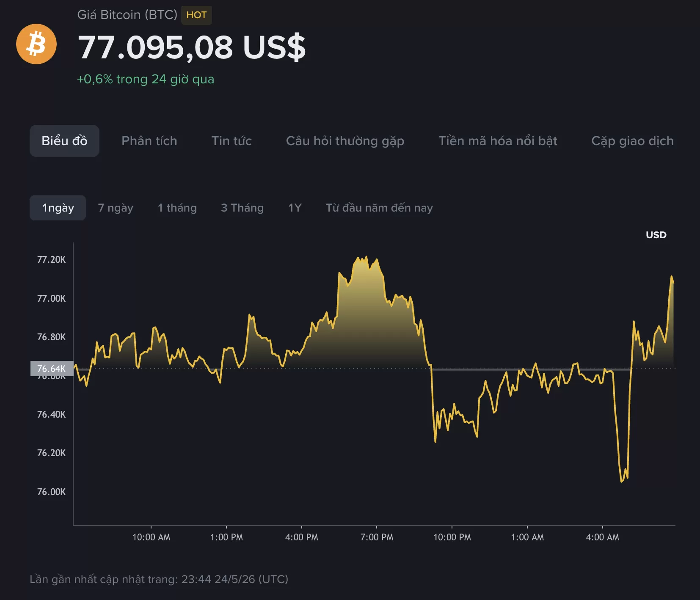This screenshot has height=600, width=700.
Task: Click the 1:00 PM time axis label
Action: pos(226,537)
